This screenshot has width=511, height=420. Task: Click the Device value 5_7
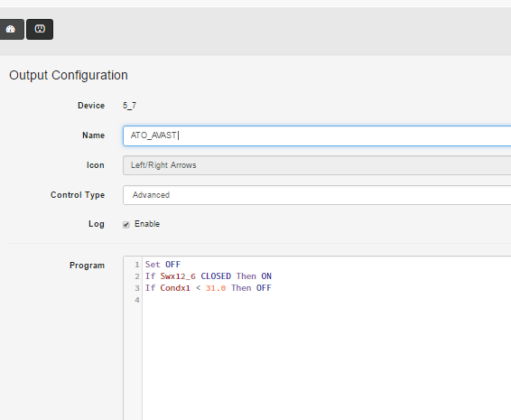(129, 106)
